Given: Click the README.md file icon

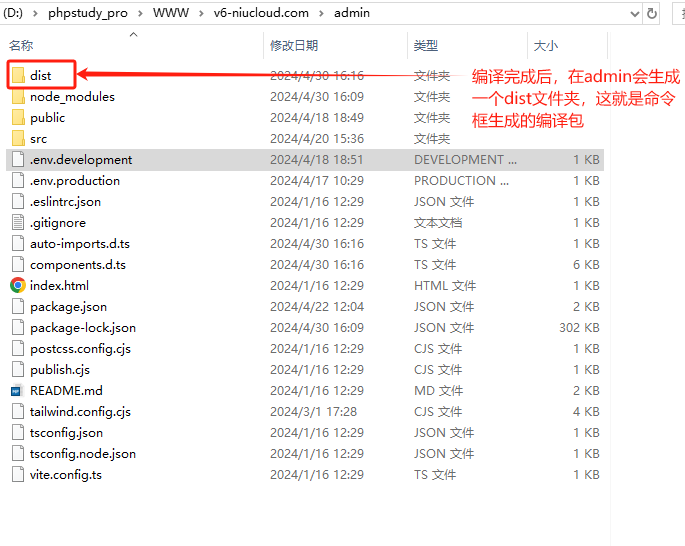Looking at the screenshot, I should (x=18, y=391).
